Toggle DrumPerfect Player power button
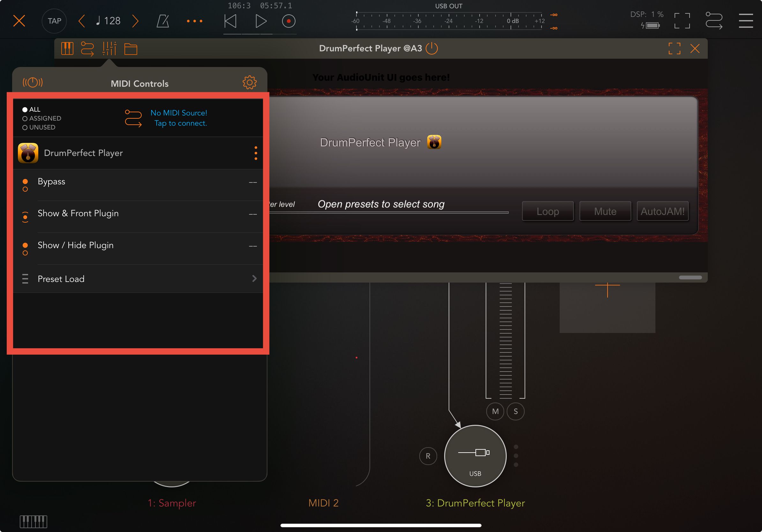The width and height of the screenshot is (762, 532). point(432,48)
